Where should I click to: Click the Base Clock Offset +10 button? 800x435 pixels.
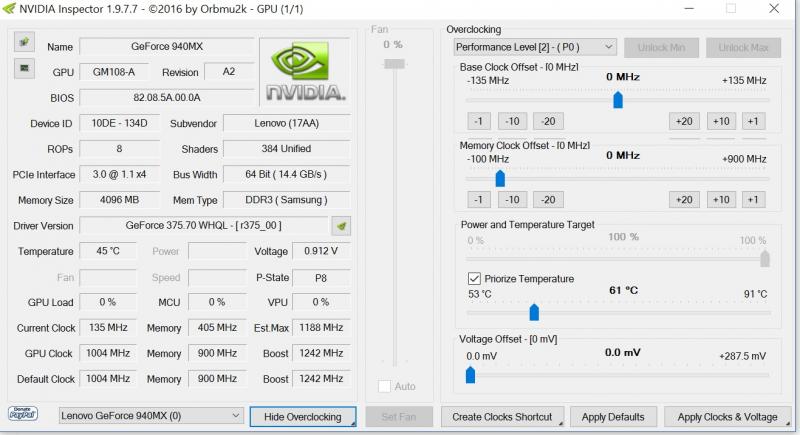[x=721, y=121]
